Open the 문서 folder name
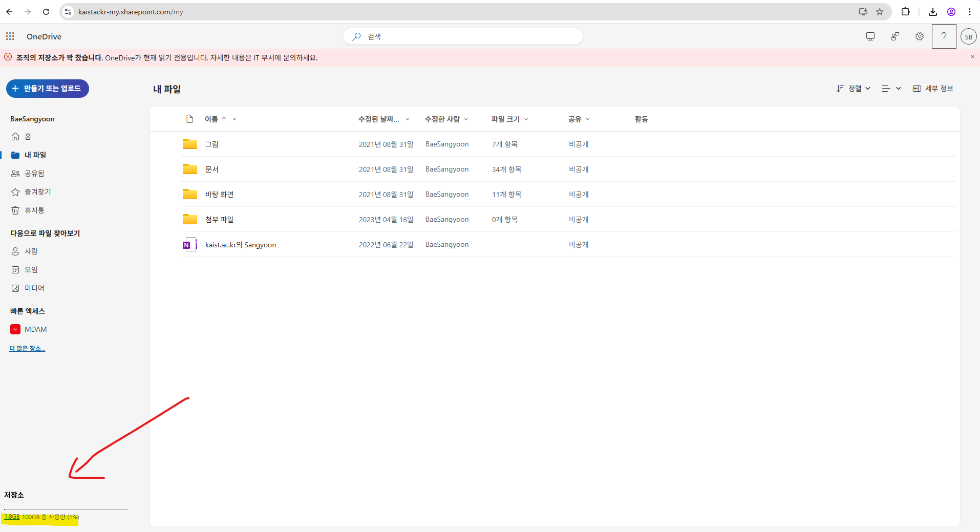Viewport: 980px width, 532px height. [x=212, y=169]
